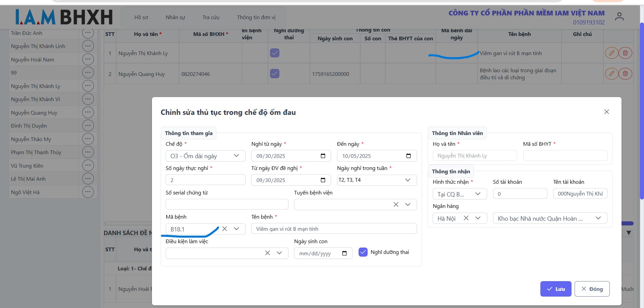Open the Nhân sự menu

175,17
